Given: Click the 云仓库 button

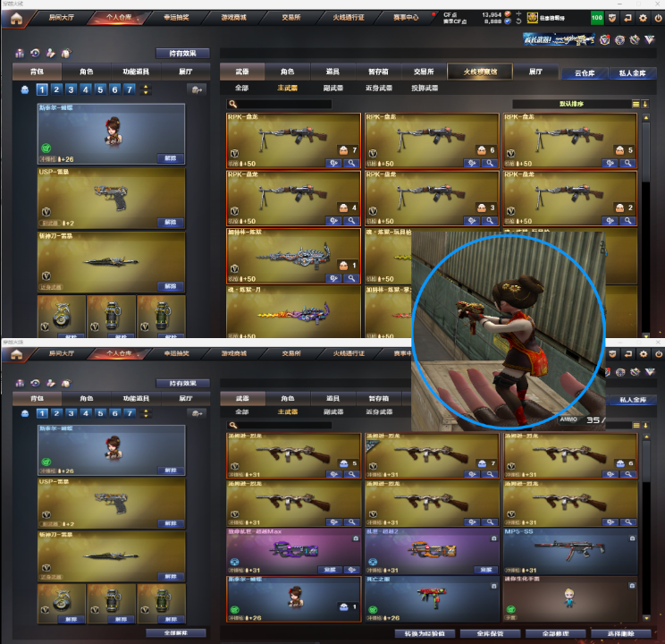Looking at the screenshot, I should (585, 73).
